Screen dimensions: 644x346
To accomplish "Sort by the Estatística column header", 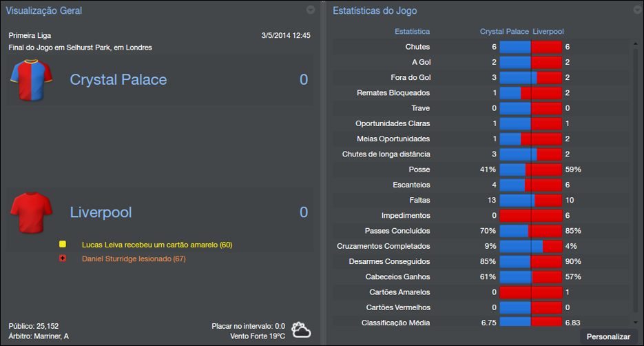I will [412, 32].
